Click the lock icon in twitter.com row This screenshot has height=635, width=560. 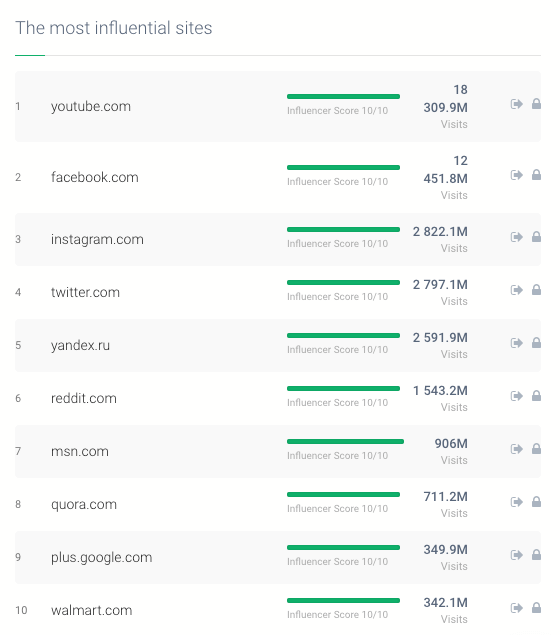coord(536,290)
